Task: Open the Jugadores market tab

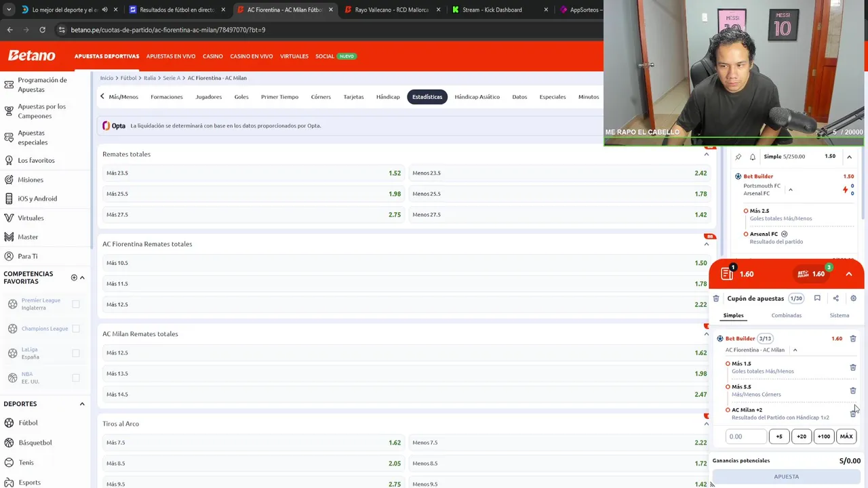Action: click(x=208, y=97)
